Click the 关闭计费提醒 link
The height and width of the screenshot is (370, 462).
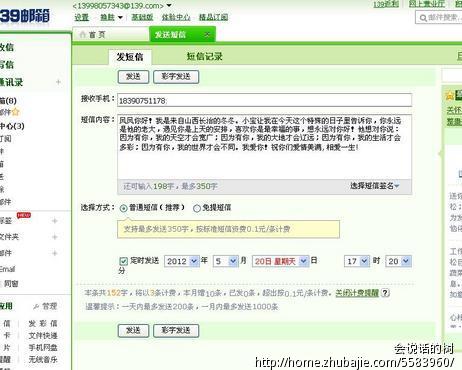pyautogui.click(x=357, y=293)
